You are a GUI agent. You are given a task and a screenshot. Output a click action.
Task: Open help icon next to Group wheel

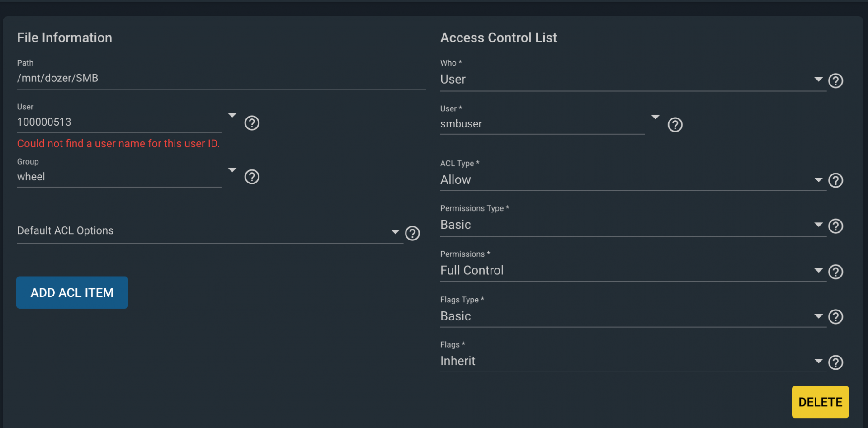[x=252, y=177]
